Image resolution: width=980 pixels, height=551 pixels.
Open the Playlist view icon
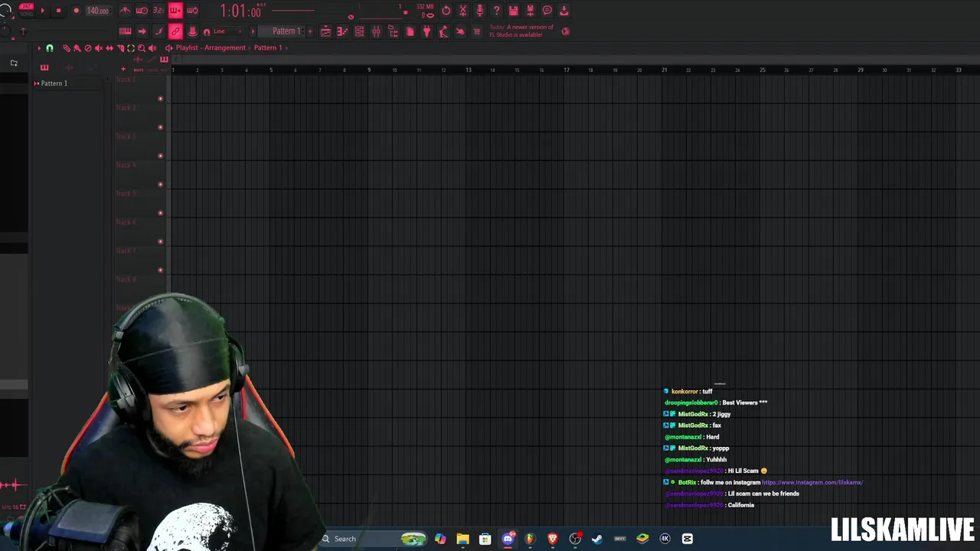[x=325, y=31]
